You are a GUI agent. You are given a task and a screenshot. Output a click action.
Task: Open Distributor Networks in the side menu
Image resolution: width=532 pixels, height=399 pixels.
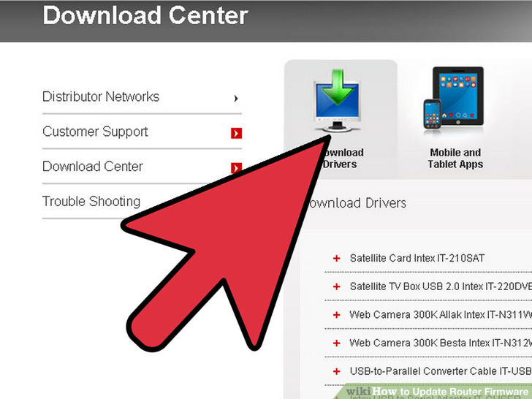click(101, 96)
